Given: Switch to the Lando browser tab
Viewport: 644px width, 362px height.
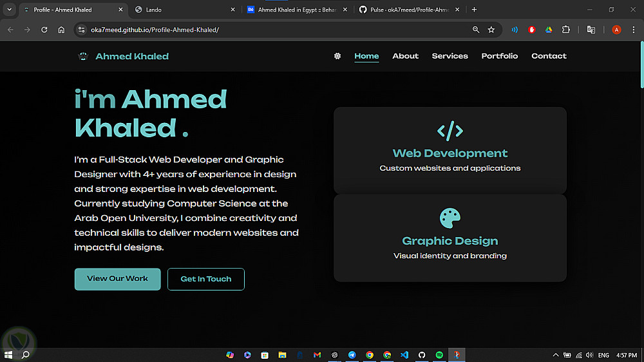Looking at the screenshot, I should point(184,10).
